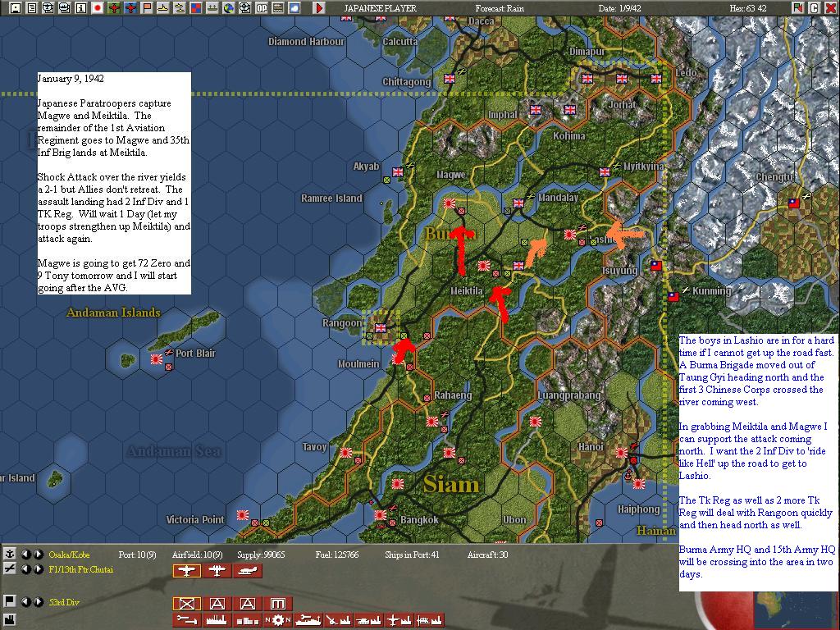The width and height of the screenshot is (840, 630).
Task: Select the twin-engine bomber aircraft button
Action: pyautogui.click(x=217, y=571)
